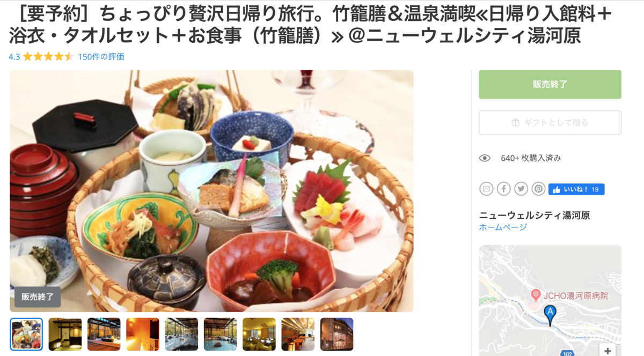The width and height of the screenshot is (644, 356).
Task: Click the Facebook いいね! like button
Action: (x=576, y=189)
